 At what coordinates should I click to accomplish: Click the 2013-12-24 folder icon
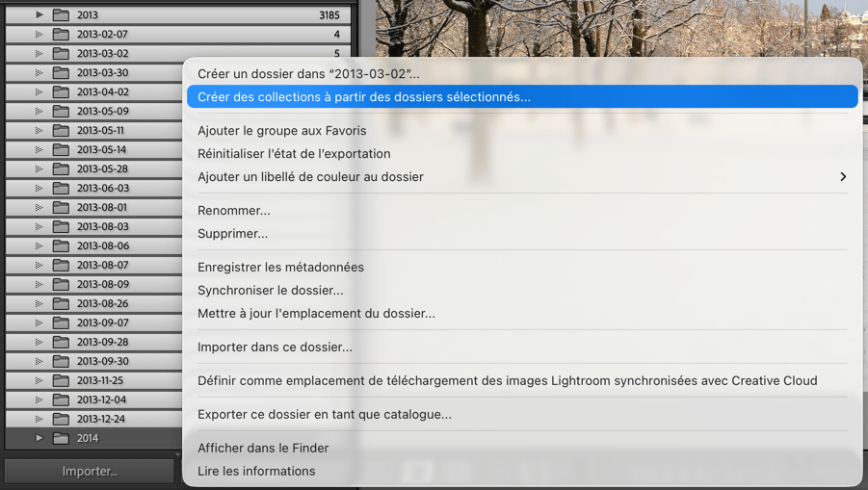click(x=61, y=420)
